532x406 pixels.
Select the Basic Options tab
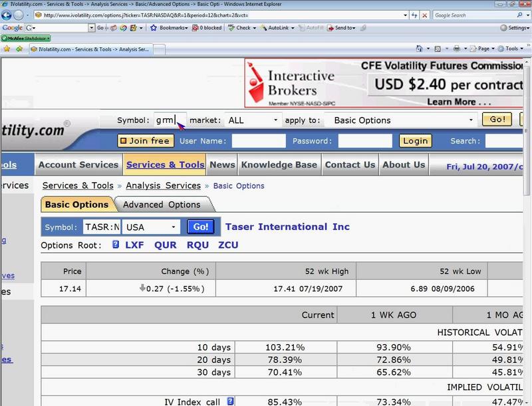[x=77, y=205]
